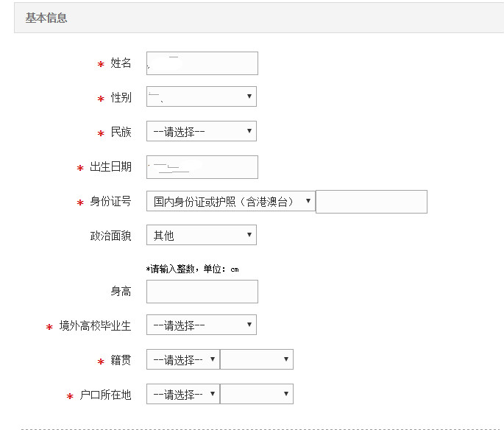Expand the 民族 ethnicity dropdown

[x=202, y=131]
